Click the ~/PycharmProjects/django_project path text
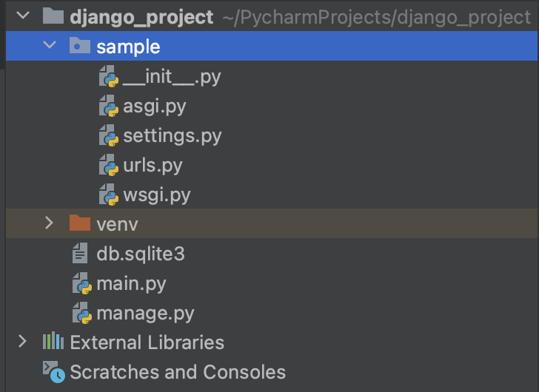Image resolution: width=539 pixels, height=392 pixels. pos(377,17)
